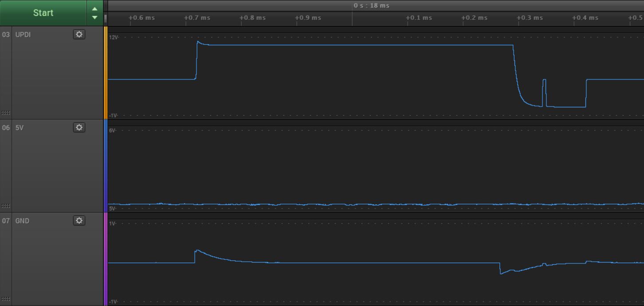Click the gear beside GND to expand options
Screen dimensions: 644x306
(79, 220)
